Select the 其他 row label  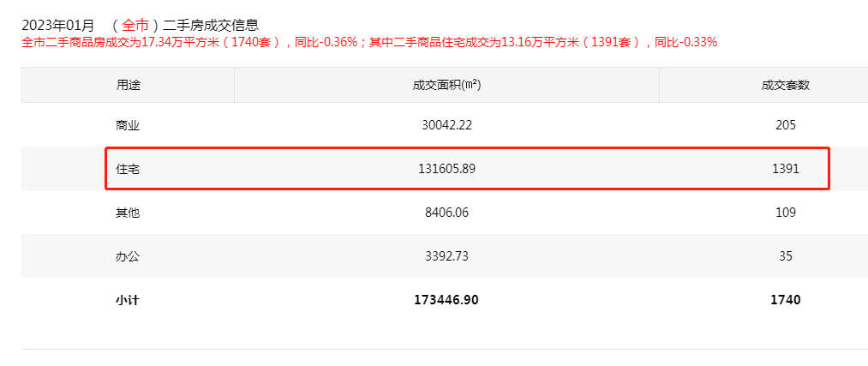pyautogui.click(x=128, y=213)
